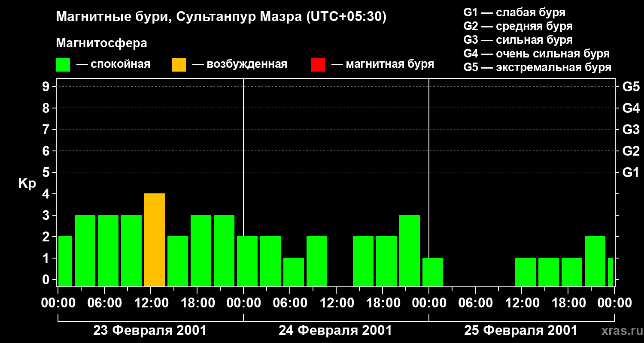
Task: Click the 'Магнитосфера' heading
Action: [x=101, y=43]
